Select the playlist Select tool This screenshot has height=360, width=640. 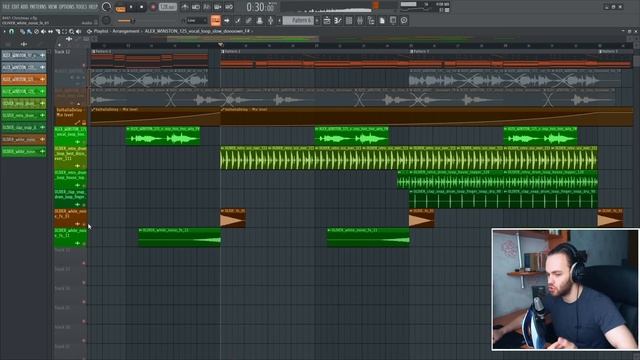tap(64, 31)
